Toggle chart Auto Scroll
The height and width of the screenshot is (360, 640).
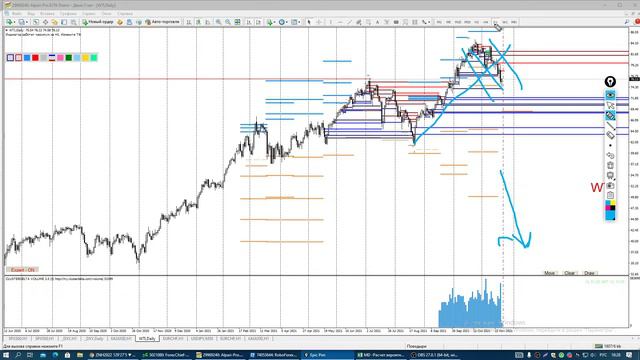pyautogui.click(x=249, y=22)
